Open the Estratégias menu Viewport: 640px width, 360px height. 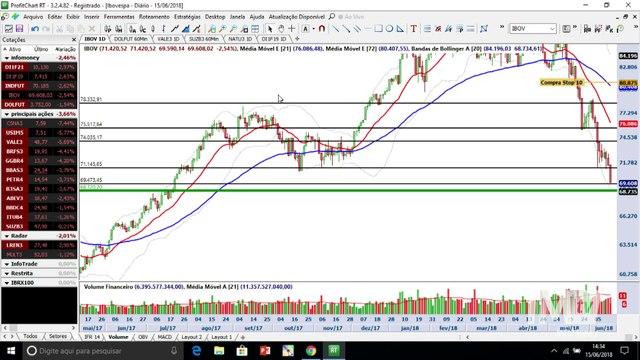187,17
